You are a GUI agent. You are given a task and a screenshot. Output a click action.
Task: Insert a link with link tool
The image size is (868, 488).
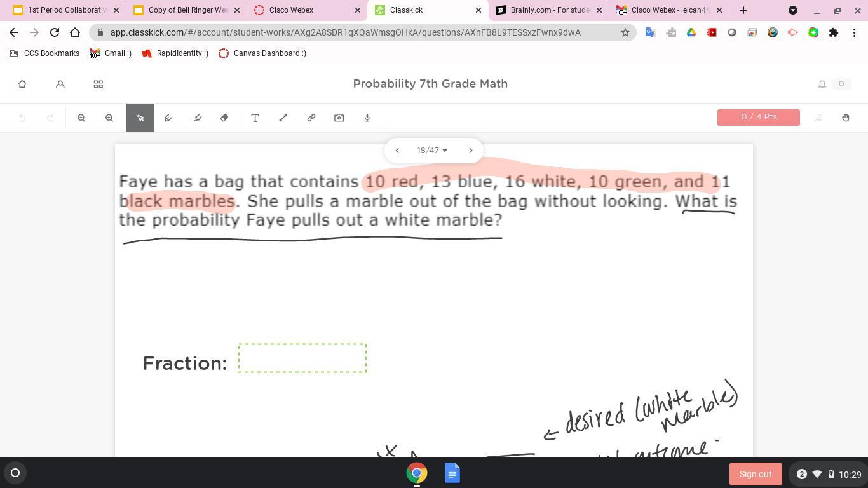tap(311, 118)
